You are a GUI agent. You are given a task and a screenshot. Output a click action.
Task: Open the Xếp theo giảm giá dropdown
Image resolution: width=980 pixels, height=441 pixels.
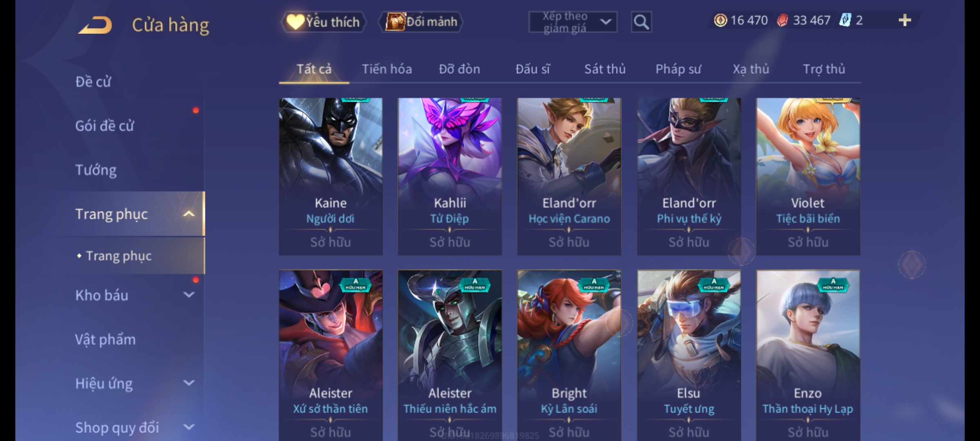pyautogui.click(x=573, y=22)
